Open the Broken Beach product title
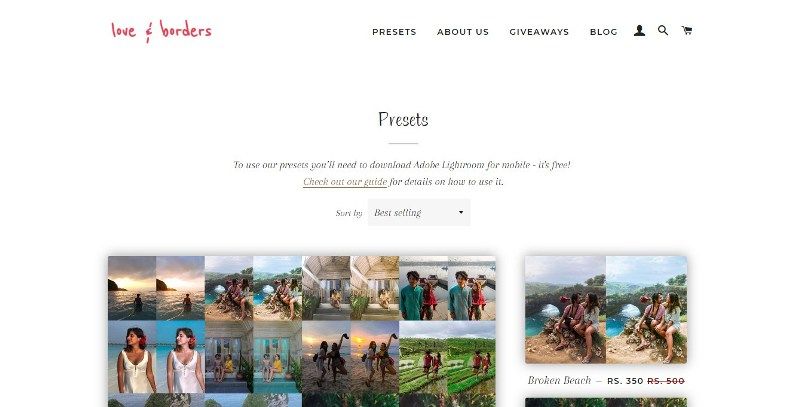Viewport: 800px width, 407px height. (559, 380)
